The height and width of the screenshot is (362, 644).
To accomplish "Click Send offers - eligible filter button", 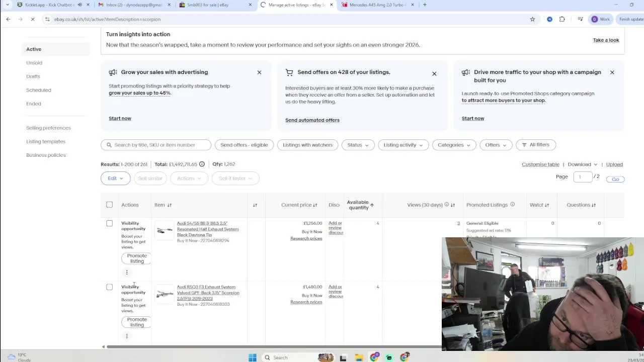I will pos(244,145).
